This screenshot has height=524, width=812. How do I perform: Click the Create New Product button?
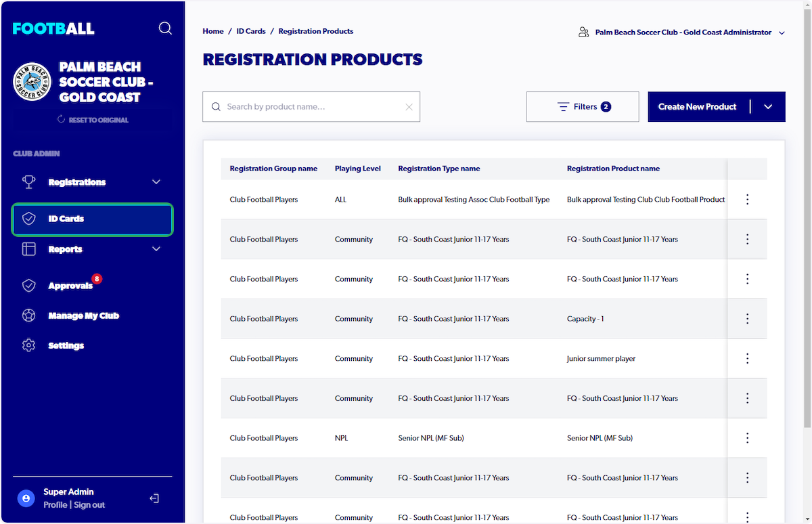pos(698,107)
